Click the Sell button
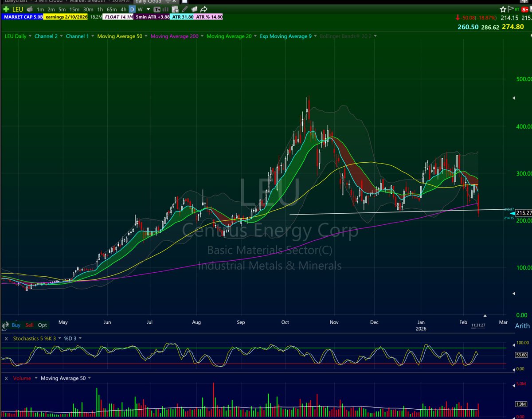532x419 pixels. [29, 325]
